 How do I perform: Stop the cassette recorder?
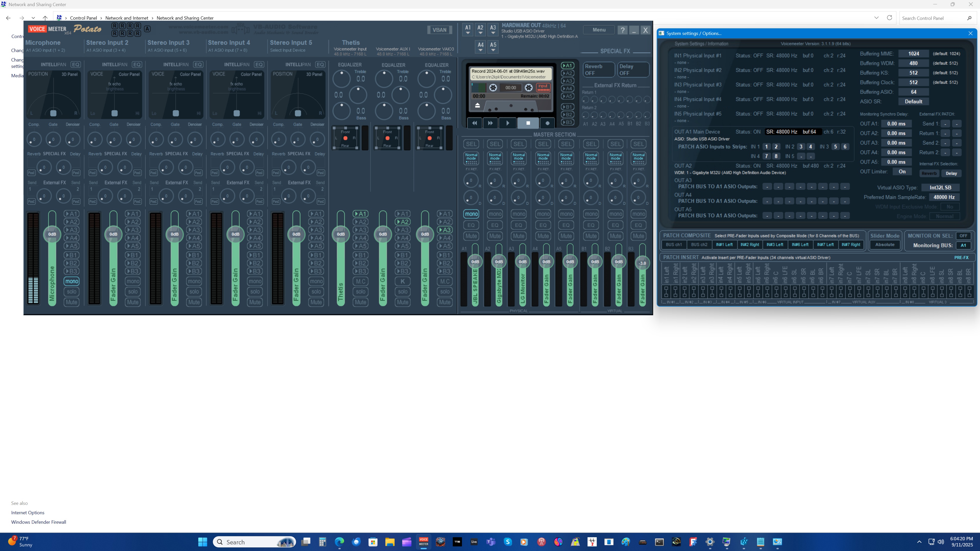(x=528, y=123)
